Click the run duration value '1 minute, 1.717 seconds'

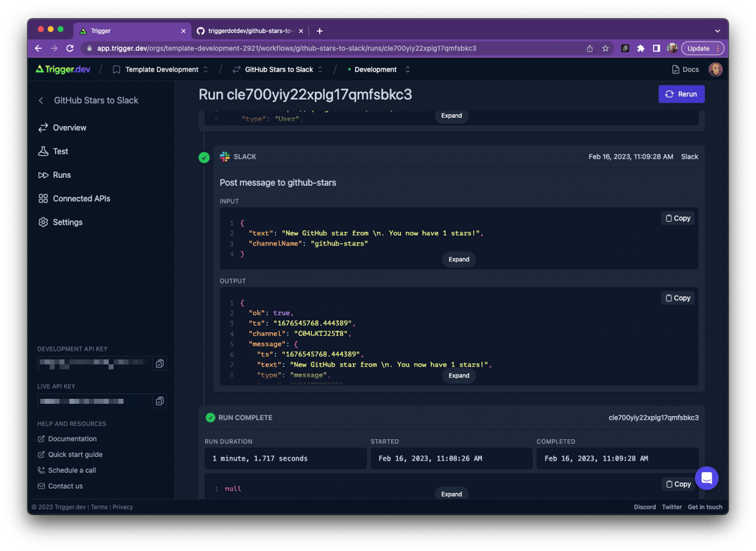pos(260,458)
